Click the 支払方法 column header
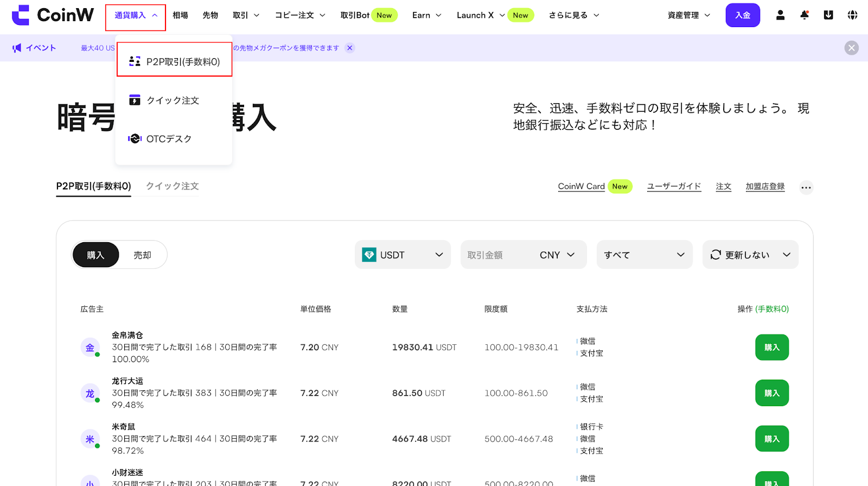The width and height of the screenshot is (868, 486). click(x=592, y=309)
